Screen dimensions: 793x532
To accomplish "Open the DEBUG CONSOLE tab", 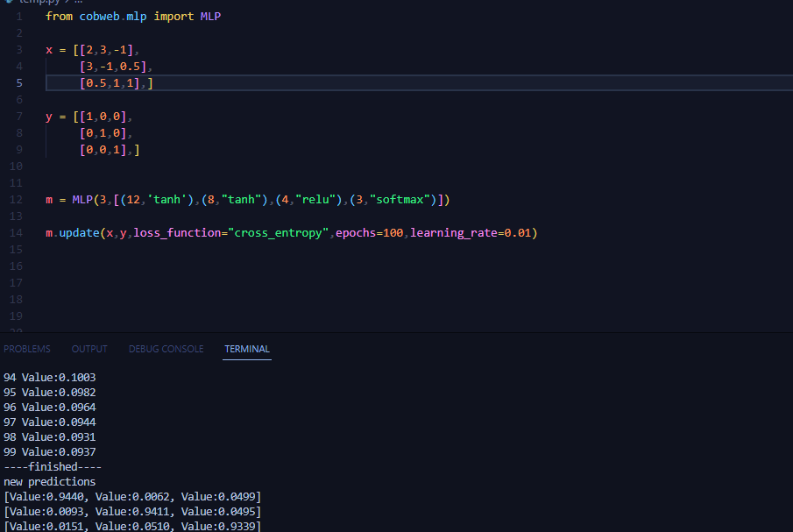I will (x=166, y=349).
